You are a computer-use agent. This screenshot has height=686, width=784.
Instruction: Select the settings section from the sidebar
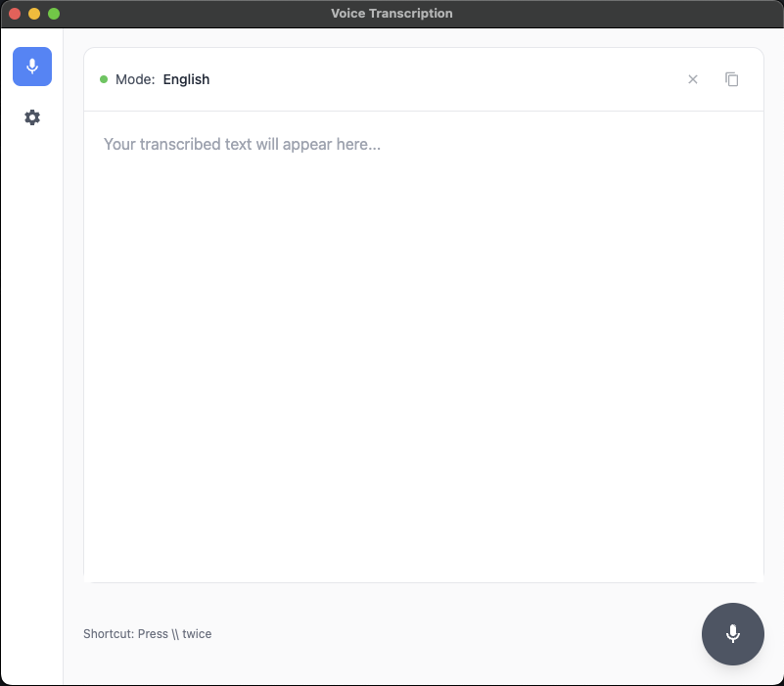(x=32, y=116)
